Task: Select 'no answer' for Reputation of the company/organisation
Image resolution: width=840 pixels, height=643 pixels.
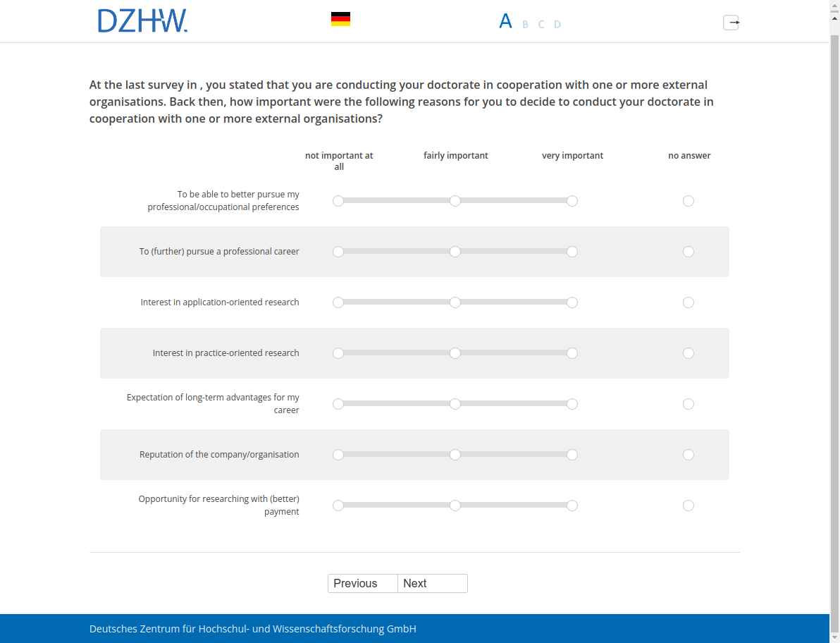Action: coord(688,455)
